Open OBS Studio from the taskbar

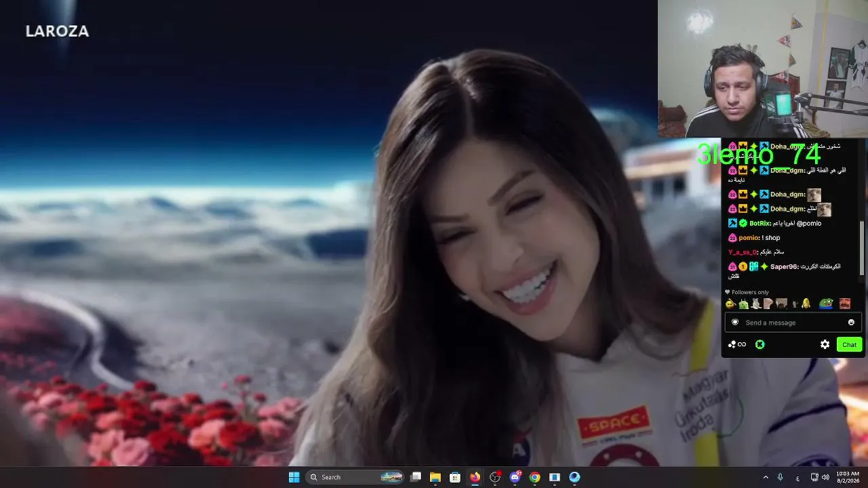(x=495, y=477)
